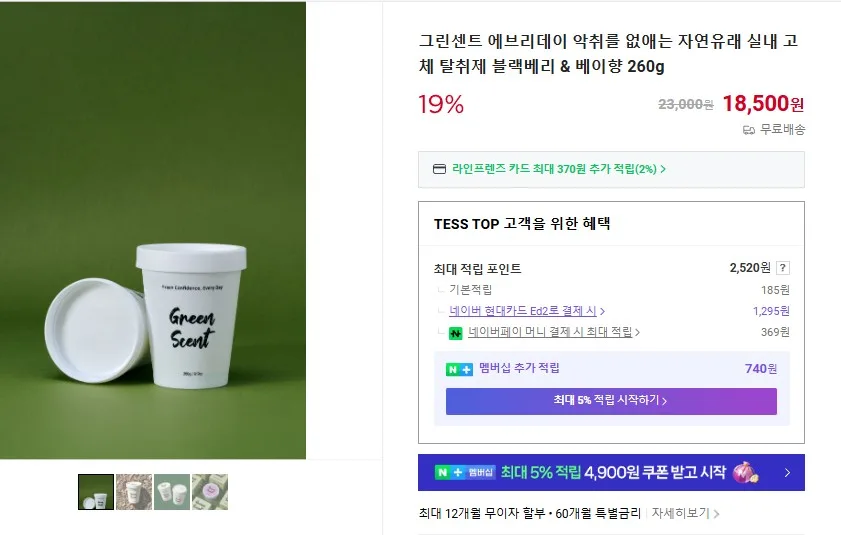Click the 그린센트 에브리데이 product title
Viewport: 841px width, 535px height.
(608, 53)
